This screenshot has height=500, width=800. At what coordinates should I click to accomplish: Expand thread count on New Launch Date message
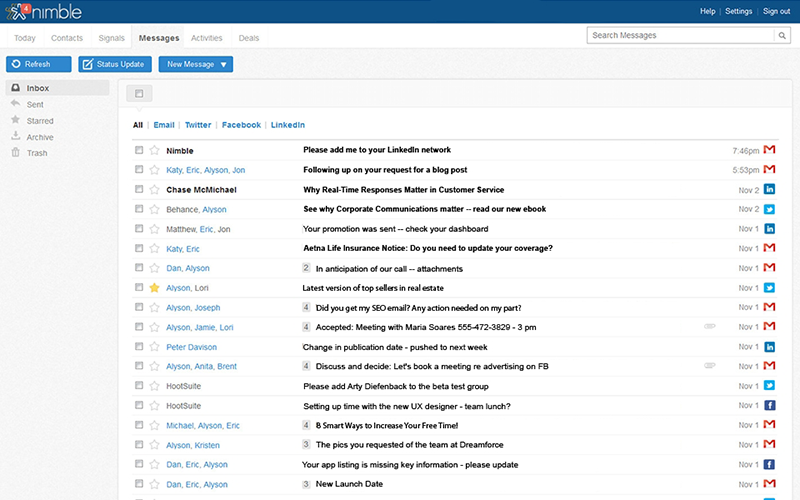click(306, 484)
